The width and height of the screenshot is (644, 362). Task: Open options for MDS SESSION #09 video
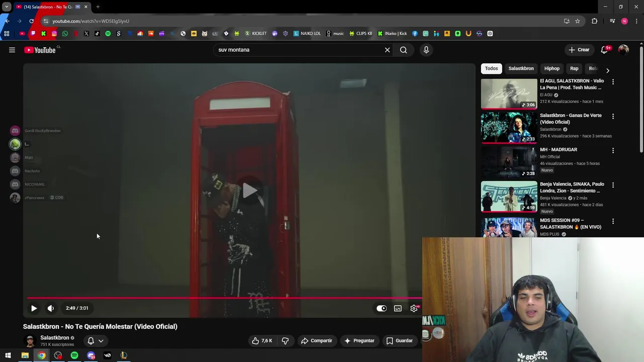613,221
